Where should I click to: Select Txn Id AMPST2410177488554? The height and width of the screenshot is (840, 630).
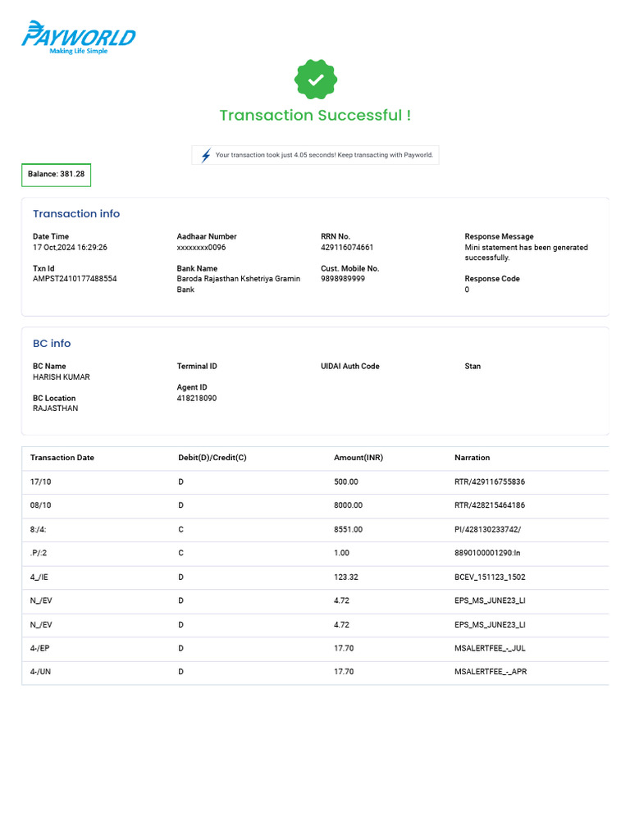click(75, 279)
